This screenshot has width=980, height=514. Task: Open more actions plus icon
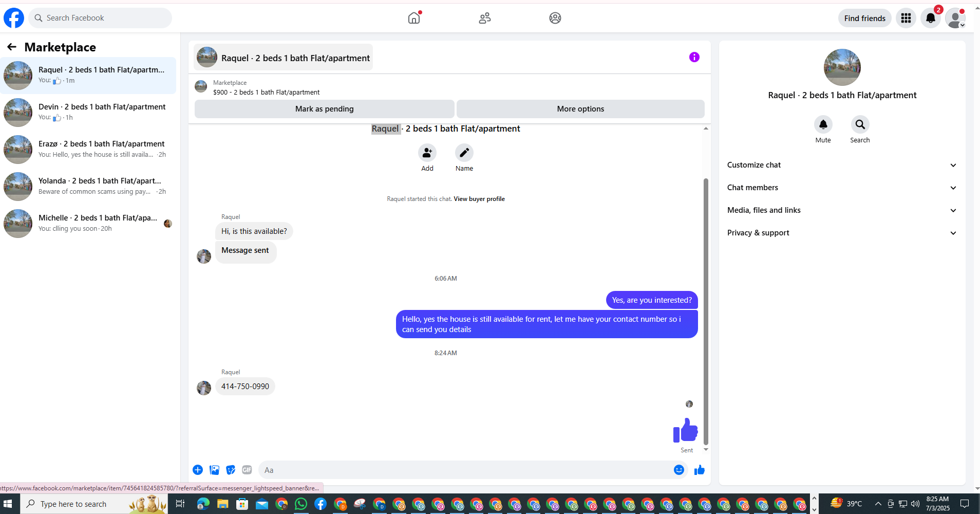point(198,470)
